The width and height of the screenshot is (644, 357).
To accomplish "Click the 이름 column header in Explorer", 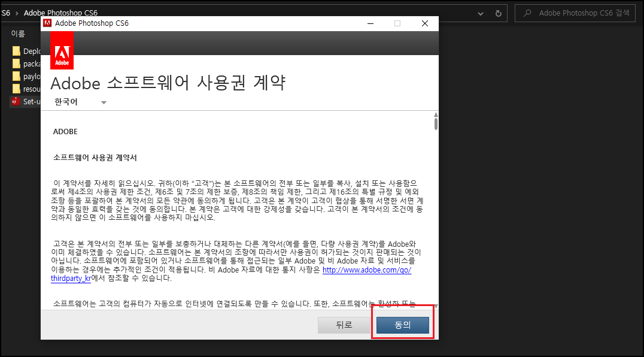I will coord(18,34).
